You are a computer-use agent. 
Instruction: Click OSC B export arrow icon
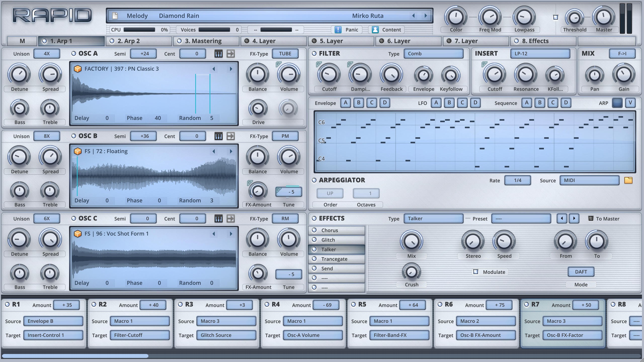coord(230,136)
